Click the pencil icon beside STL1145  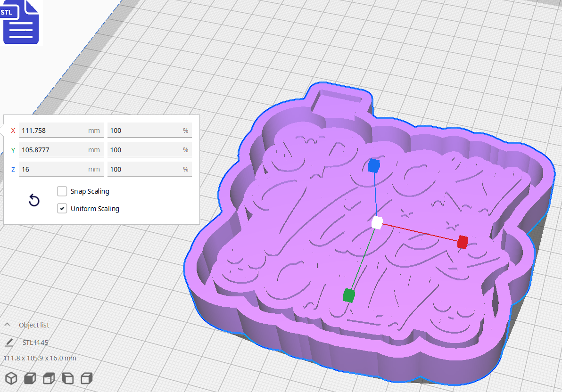pyautogui.click(x=10, y=342)
